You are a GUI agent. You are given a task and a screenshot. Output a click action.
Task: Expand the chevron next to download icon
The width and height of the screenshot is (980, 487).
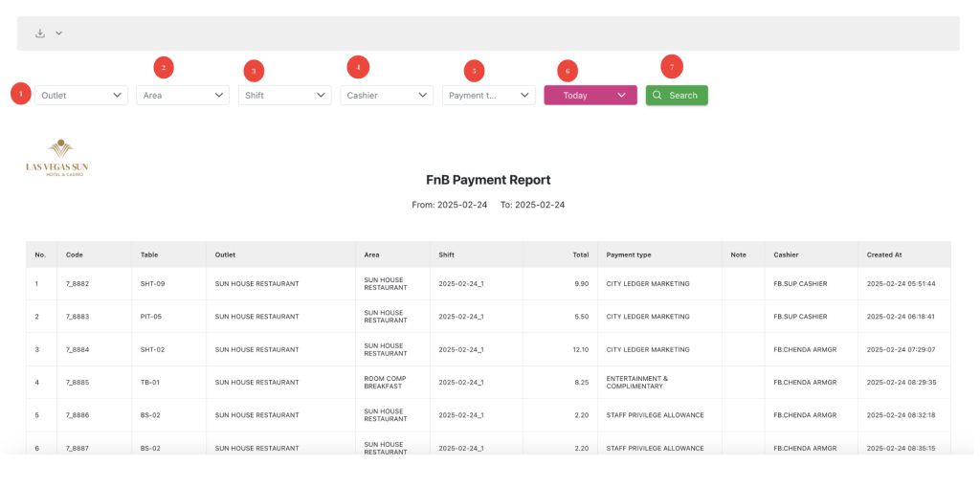click(58, 33)
